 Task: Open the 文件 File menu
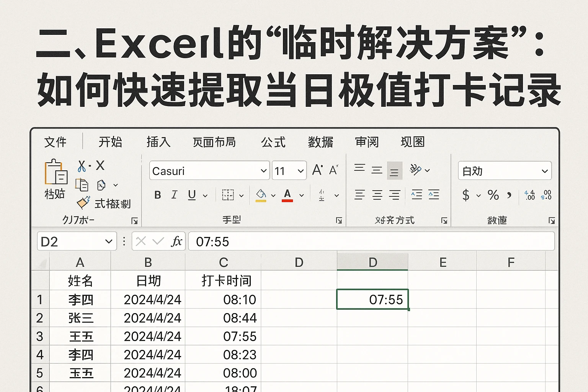pos(56,142)
